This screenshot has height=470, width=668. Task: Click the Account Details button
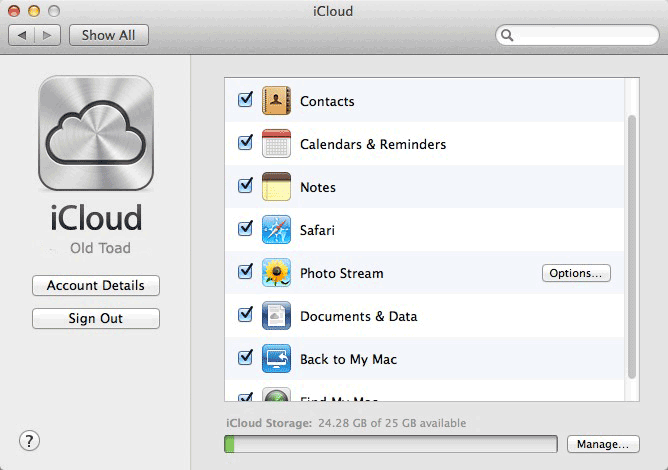(x=96, y=285)
